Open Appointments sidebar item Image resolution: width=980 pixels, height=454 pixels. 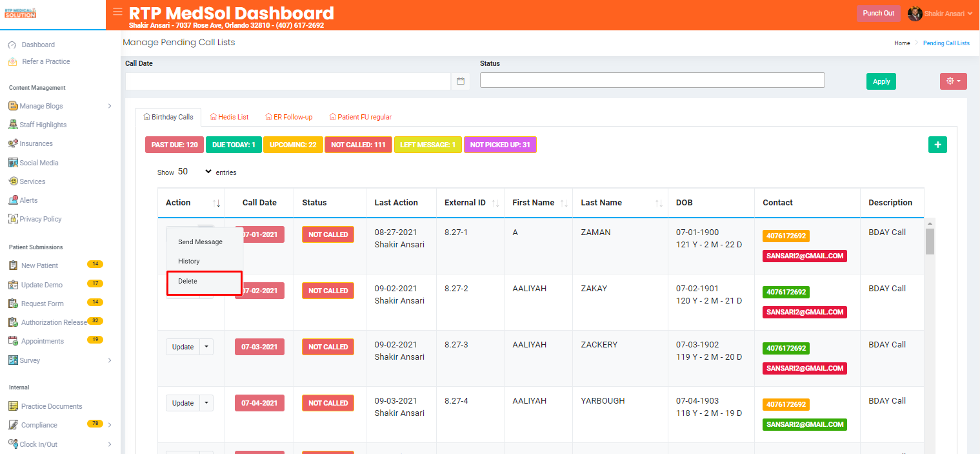(x=43, y=341)
